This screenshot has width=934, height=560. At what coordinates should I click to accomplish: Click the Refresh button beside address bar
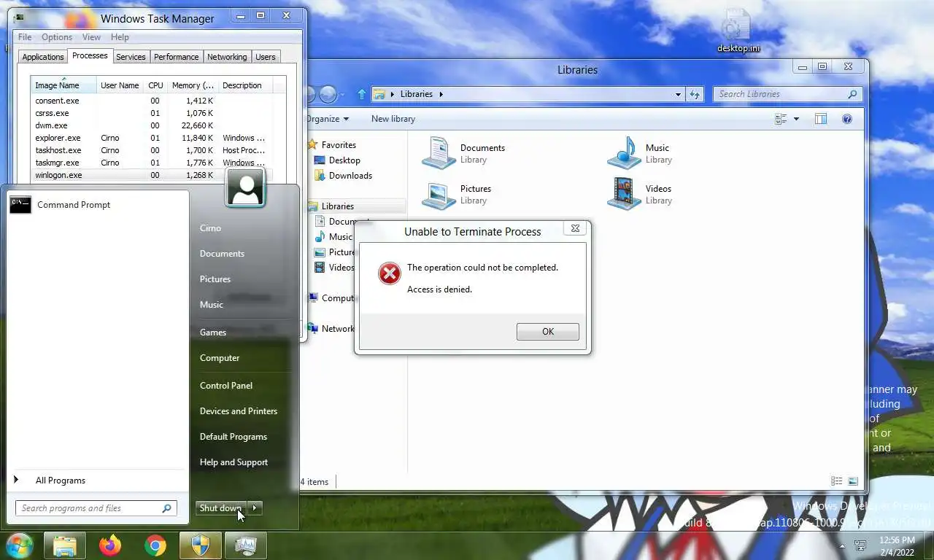695,94
